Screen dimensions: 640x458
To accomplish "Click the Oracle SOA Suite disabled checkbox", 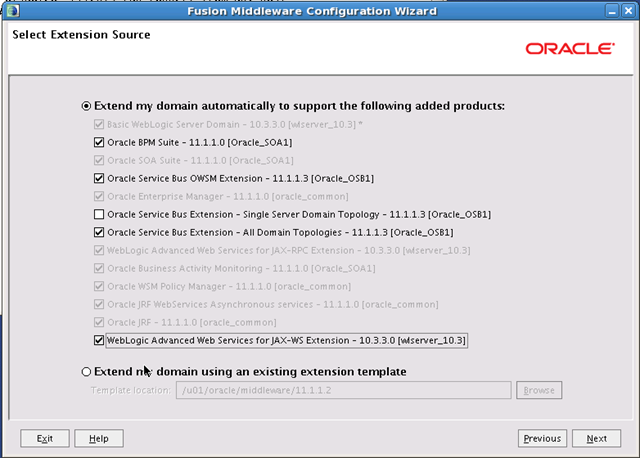I will click(x=99, y=160).
